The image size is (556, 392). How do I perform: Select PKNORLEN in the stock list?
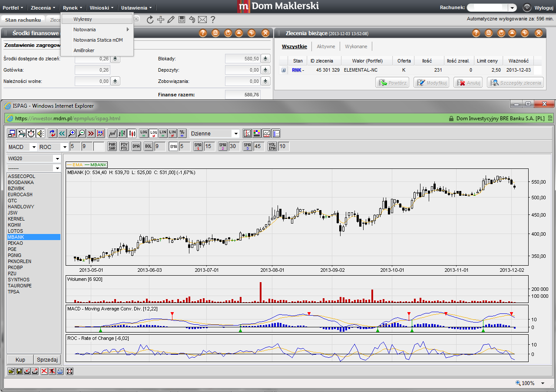33,261
